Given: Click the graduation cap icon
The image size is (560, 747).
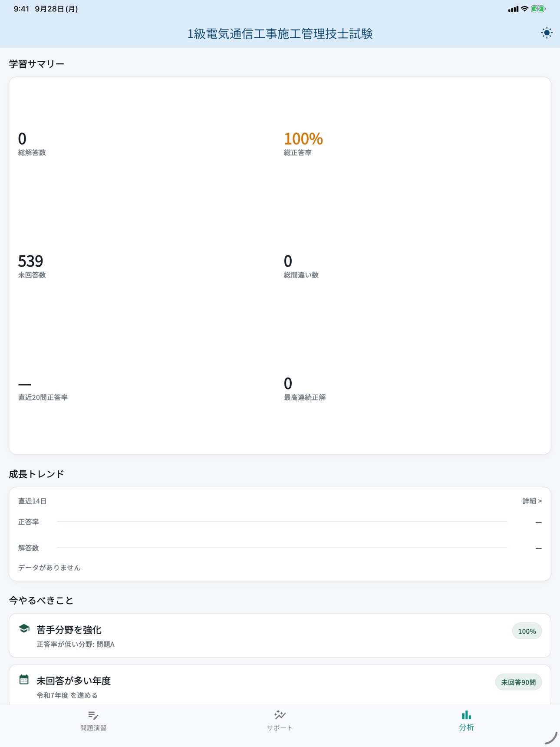Looking at the screenshot, I should pos(24,628).
